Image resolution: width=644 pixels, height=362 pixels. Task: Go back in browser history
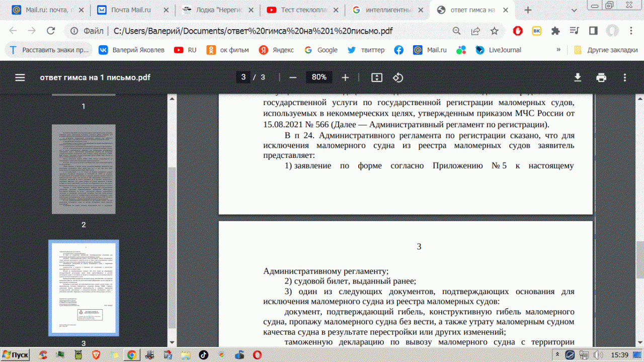pos(14,31)
